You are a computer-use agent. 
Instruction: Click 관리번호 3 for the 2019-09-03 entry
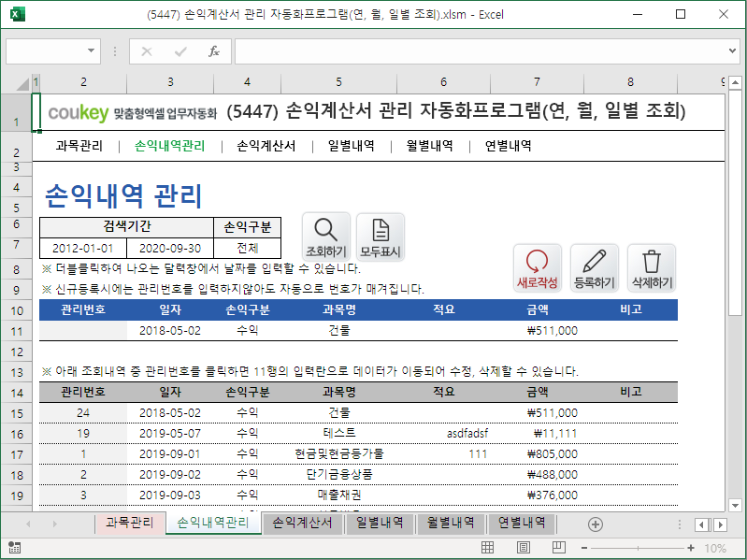coord(83,495)
